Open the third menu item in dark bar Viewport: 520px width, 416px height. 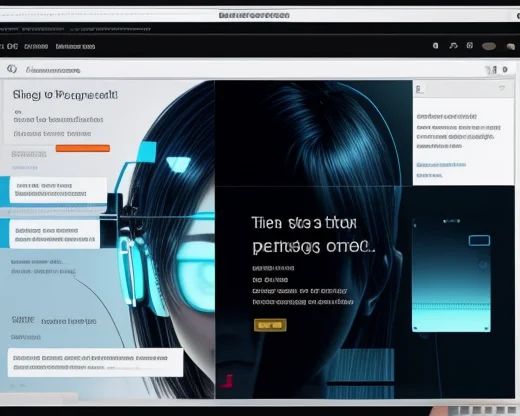pos(75,47)
